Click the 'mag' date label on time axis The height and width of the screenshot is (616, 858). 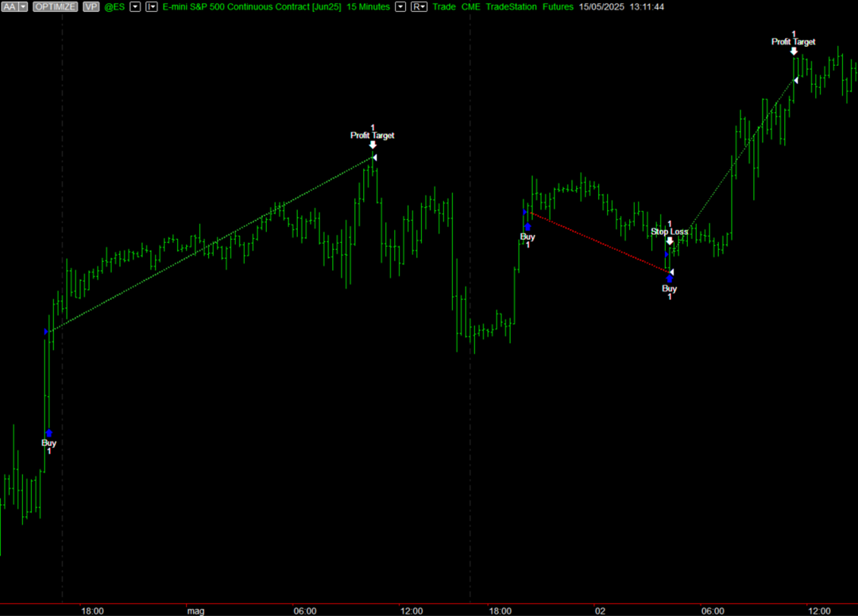[195, 610]
